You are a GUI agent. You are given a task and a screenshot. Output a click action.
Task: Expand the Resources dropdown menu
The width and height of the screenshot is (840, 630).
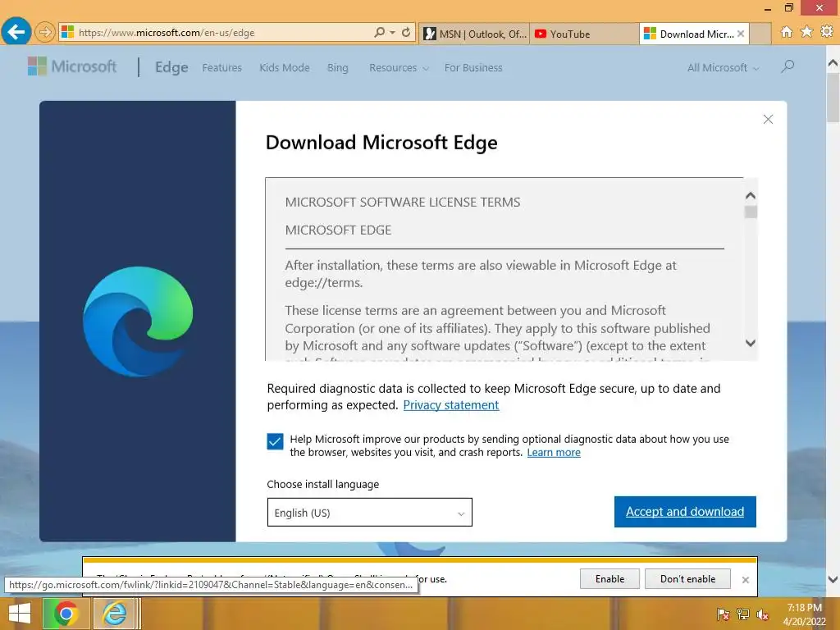pos(399,67)
